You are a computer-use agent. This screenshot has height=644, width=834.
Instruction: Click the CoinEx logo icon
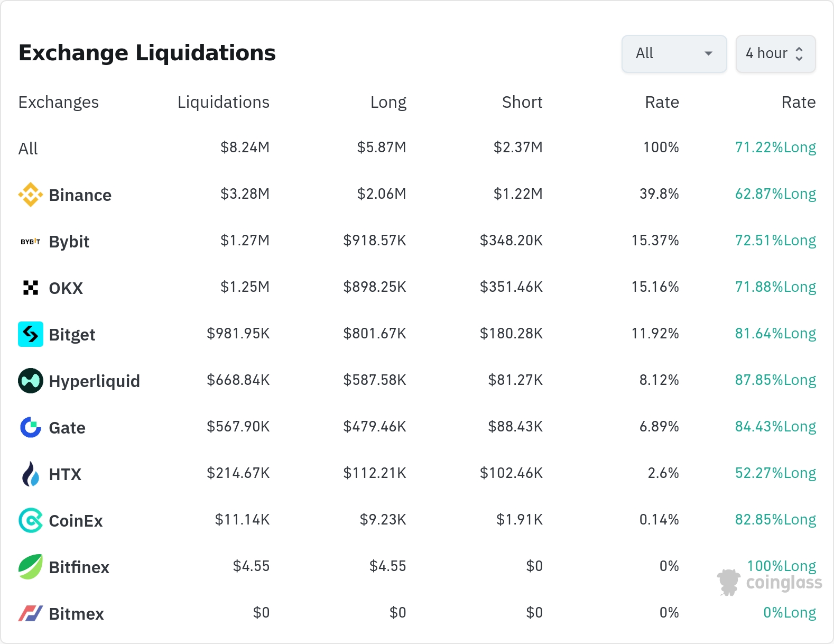coord(31,520)
